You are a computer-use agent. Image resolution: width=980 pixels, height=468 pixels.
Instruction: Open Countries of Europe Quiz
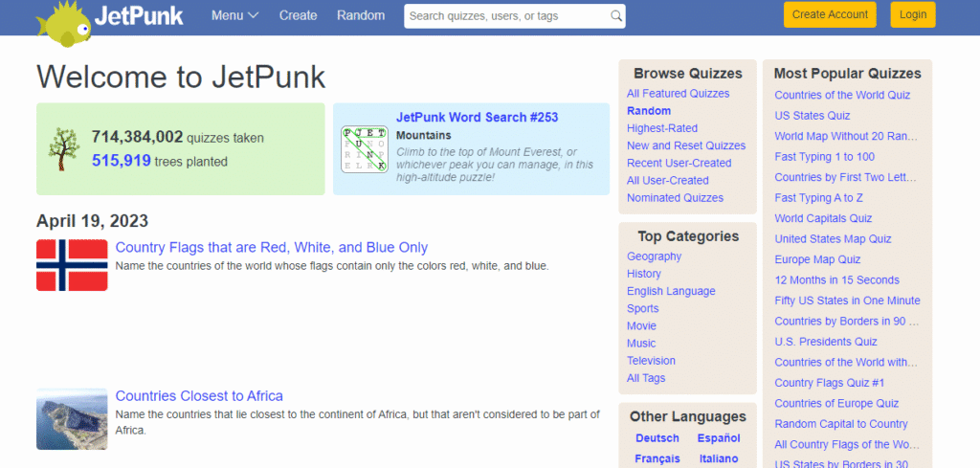[x=836, y=404]
